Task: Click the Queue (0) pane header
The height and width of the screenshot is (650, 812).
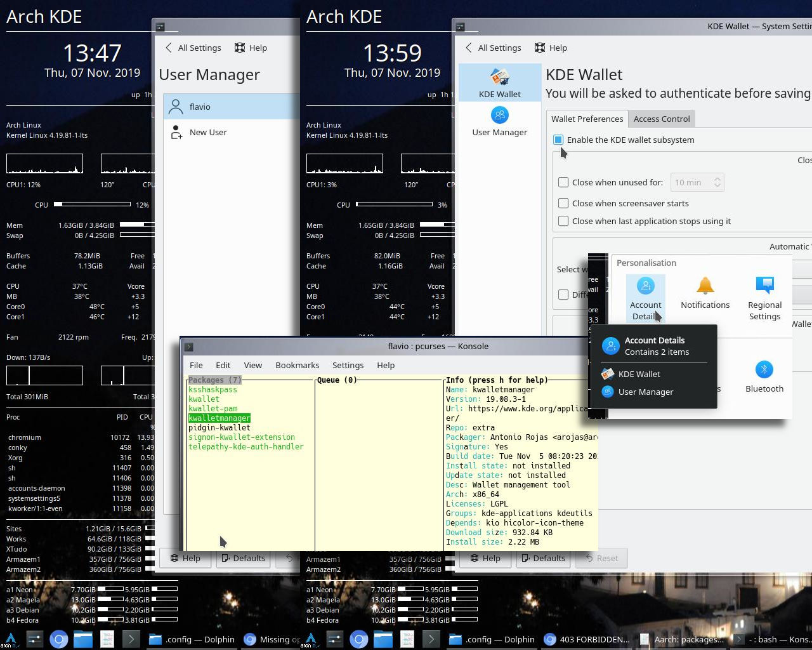Action: [337, 380]
